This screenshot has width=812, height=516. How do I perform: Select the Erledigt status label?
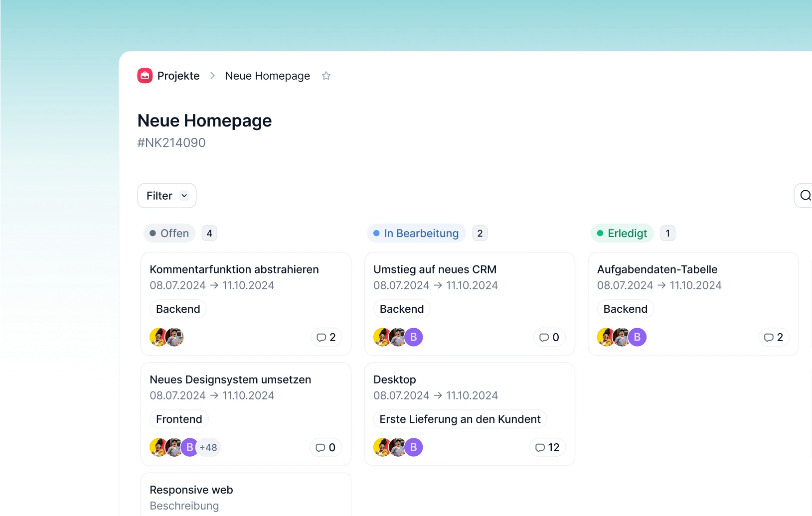622,233
